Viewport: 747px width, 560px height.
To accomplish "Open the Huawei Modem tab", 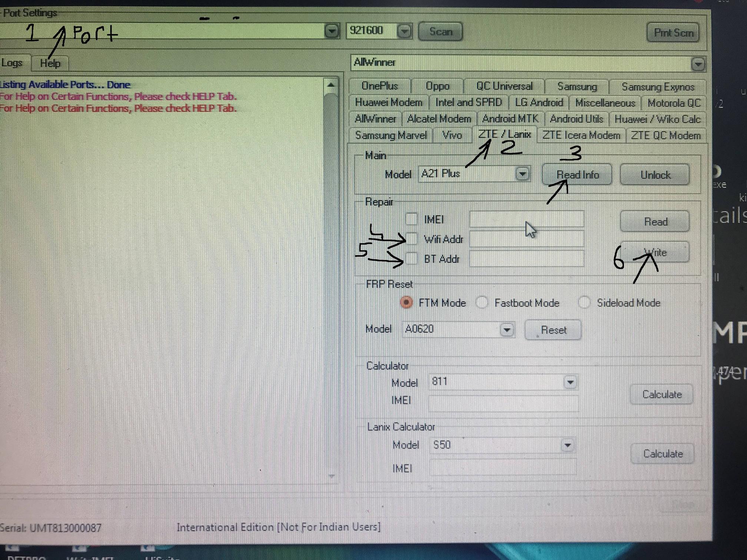I will 388,102.
